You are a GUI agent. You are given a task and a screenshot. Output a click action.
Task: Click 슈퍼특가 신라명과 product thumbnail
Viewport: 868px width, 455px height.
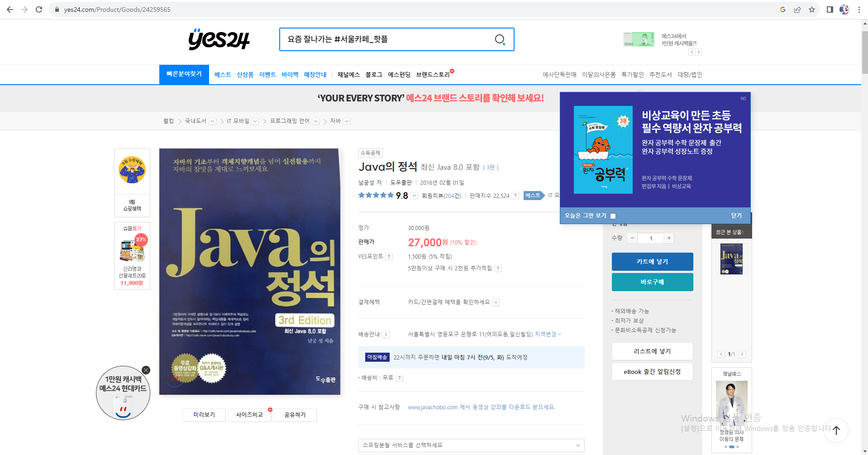point(132,251)
